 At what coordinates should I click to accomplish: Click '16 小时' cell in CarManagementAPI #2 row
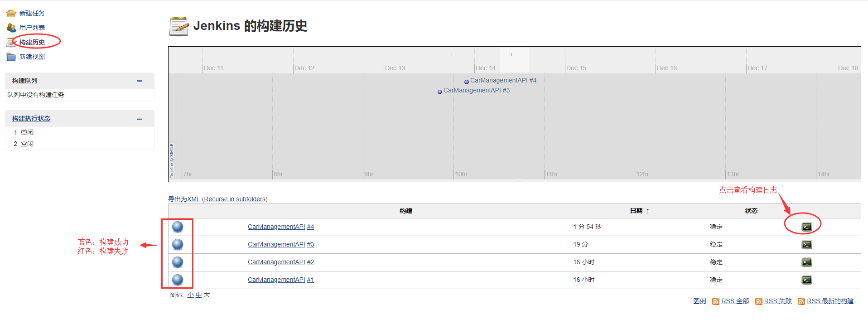pyautogui.click(x=584, y=262)
